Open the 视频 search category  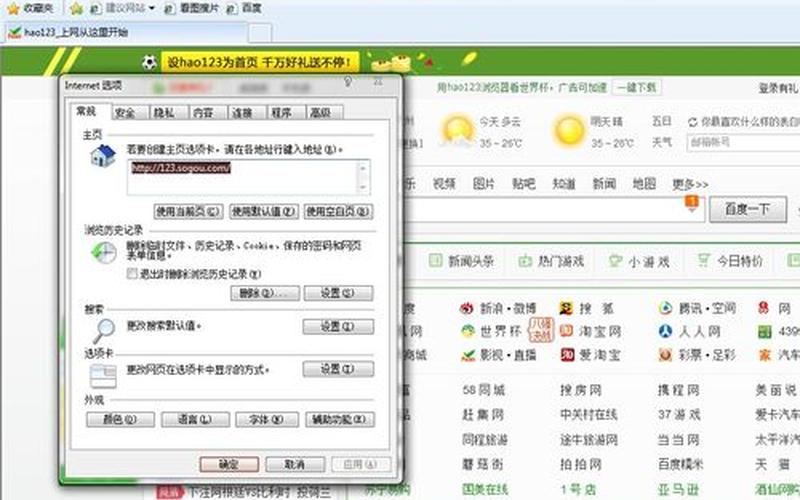pos(444,183)
